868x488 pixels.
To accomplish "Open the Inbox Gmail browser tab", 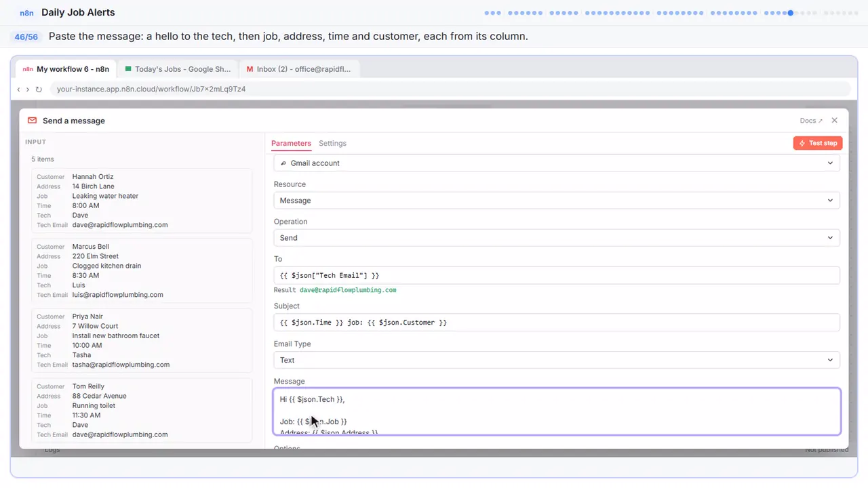I will pyautogui.click(x=300, y=69).
